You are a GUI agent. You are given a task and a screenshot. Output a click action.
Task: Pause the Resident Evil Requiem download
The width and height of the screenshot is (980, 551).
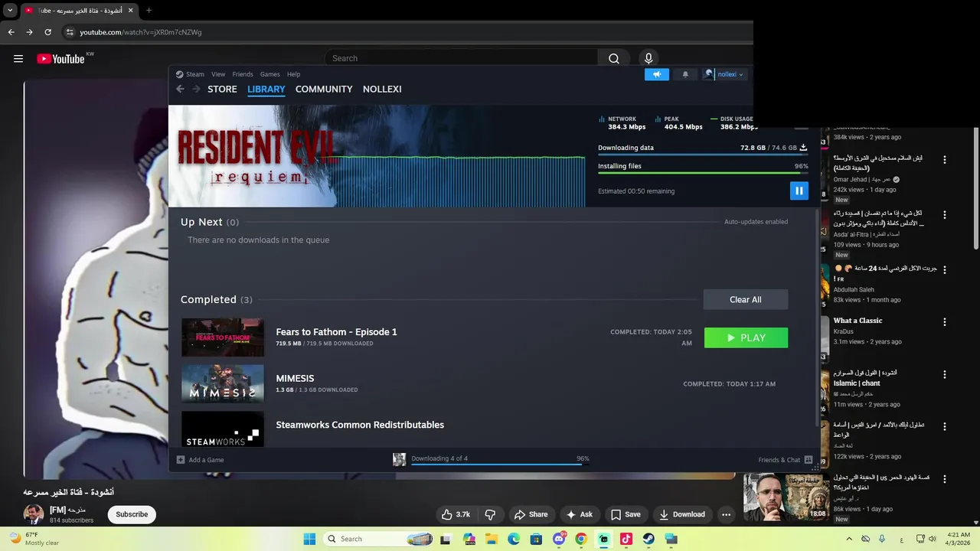799,191
